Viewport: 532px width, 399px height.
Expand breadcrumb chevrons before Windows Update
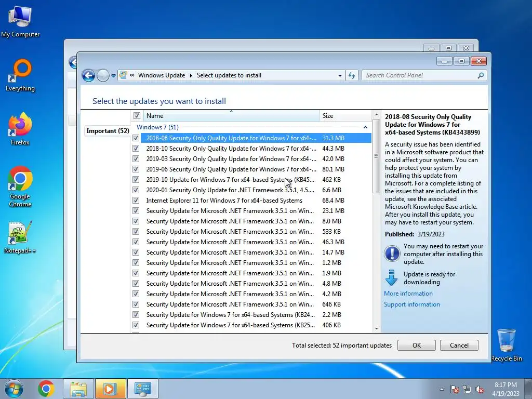(131, 75)
